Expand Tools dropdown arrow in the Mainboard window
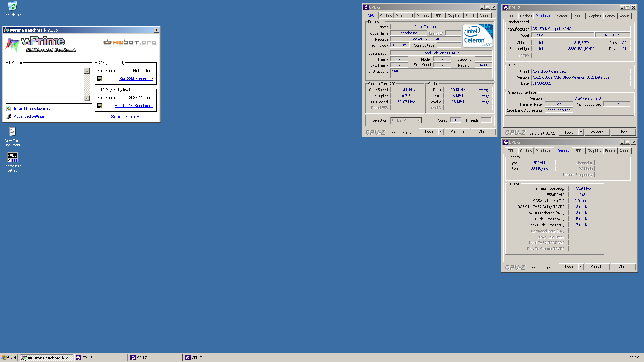Screen dimensions: 644x362 (581, 132)
